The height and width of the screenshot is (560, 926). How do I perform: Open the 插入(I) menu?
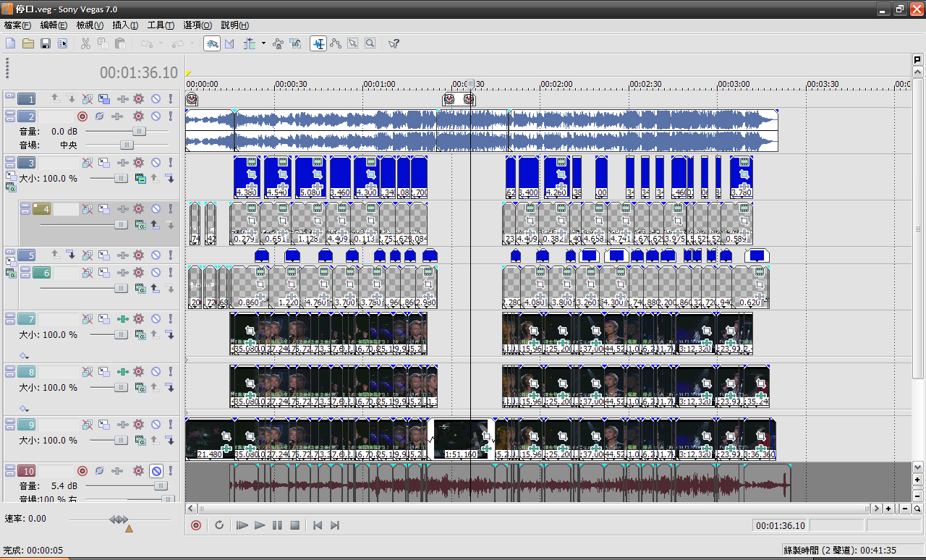click(125, 25)
